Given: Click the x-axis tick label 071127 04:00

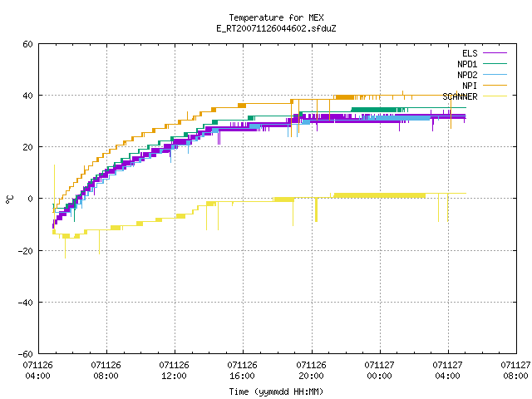Looking at the screenshot, I should coord(448,371).
